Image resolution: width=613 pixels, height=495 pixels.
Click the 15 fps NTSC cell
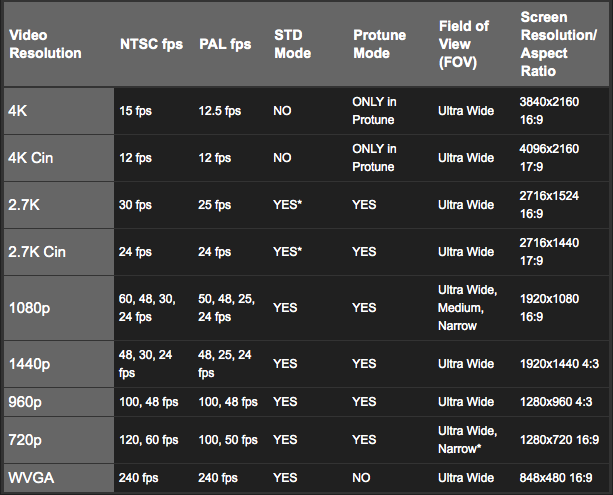(x=135, y=111)
